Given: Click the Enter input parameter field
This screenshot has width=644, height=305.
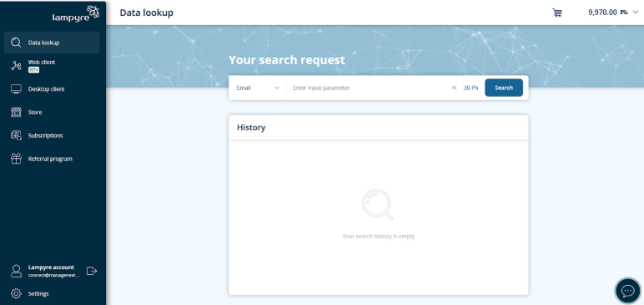Looking at the screenshot, I should click(x=370, y=87).
